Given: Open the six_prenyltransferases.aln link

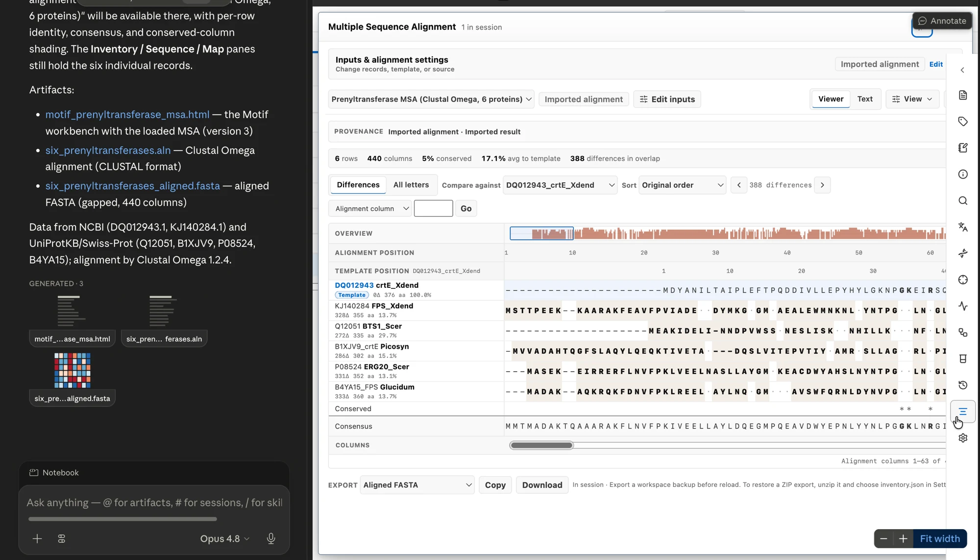Looking at the screenshot, I should click(x=108, y=150).
